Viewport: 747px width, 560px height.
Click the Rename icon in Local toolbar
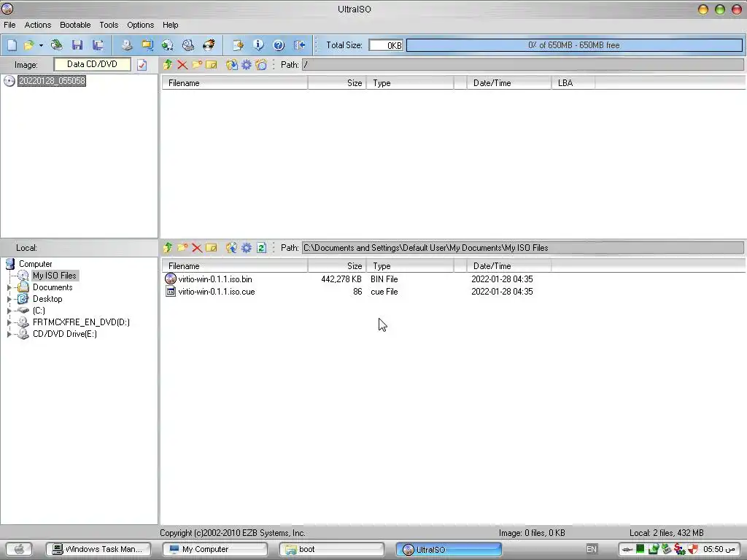(x=211, y=248)
